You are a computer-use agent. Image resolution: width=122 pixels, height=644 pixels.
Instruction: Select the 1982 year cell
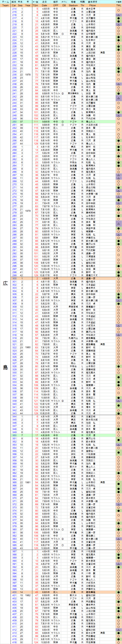(x=28, y=595)
